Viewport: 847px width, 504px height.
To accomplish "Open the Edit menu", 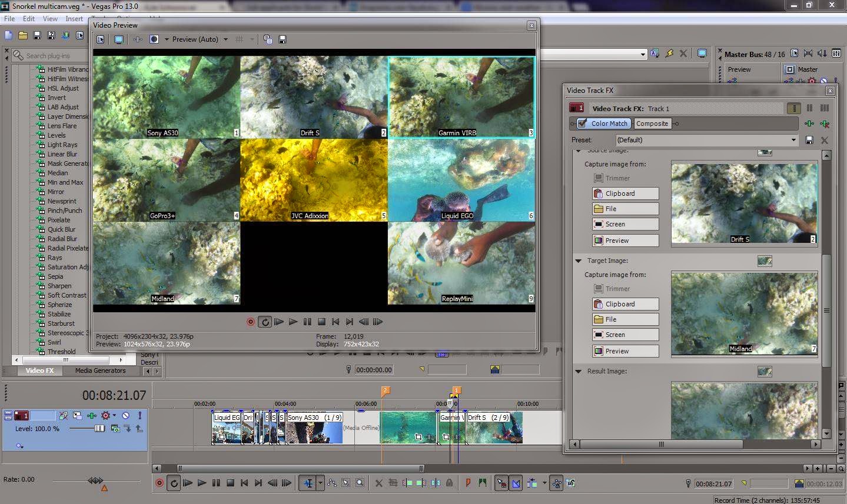I will [29, 19].
